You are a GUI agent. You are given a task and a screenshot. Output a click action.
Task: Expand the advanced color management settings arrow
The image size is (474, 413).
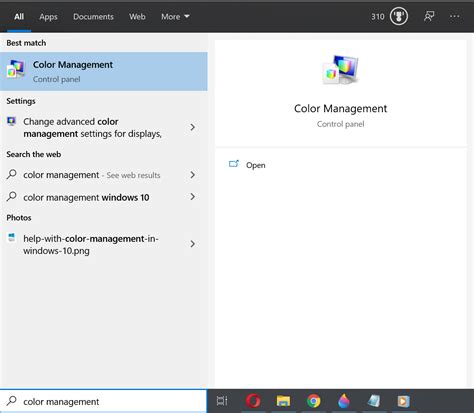(192, 127)
